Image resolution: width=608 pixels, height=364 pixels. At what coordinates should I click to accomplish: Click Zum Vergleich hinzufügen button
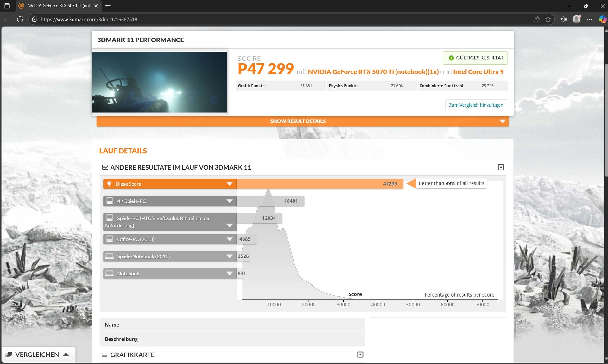coord(476,105)
